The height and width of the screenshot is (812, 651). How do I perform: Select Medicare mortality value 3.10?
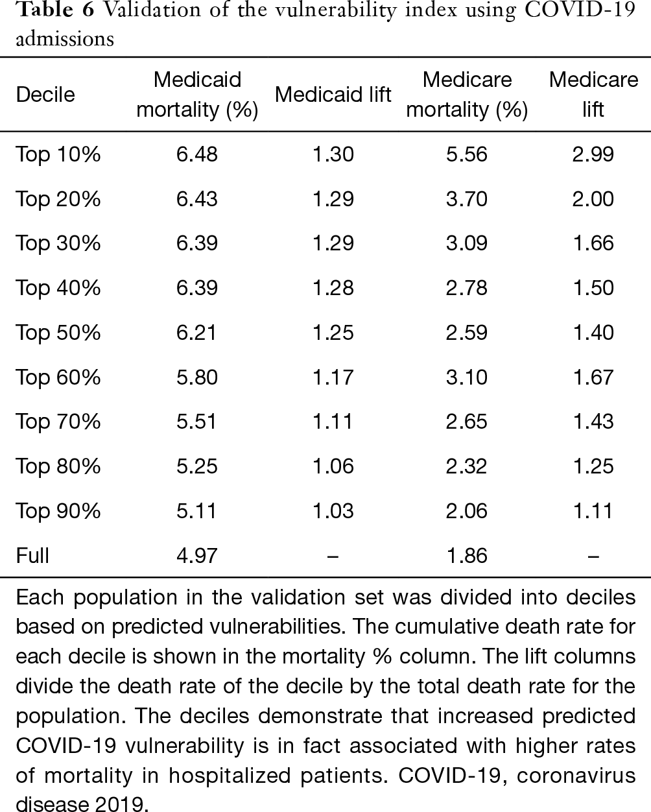click(467, 377)
